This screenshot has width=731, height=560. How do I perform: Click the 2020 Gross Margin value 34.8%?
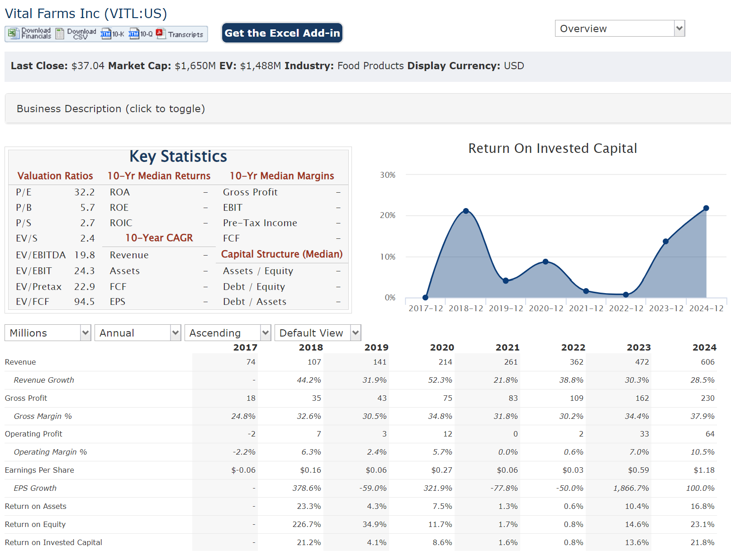pyautogui.click(x=440, y=416)
